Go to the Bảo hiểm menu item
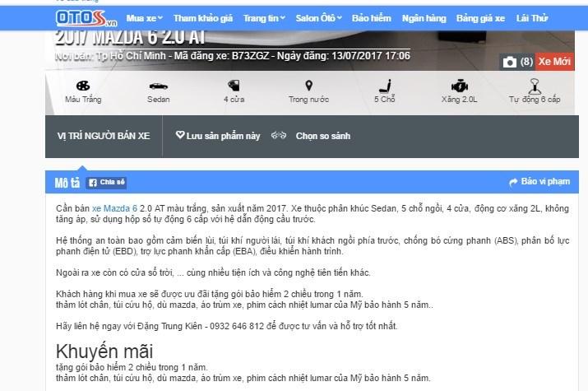The height and width of the screenshot is (391, 588). coord(372,17)
